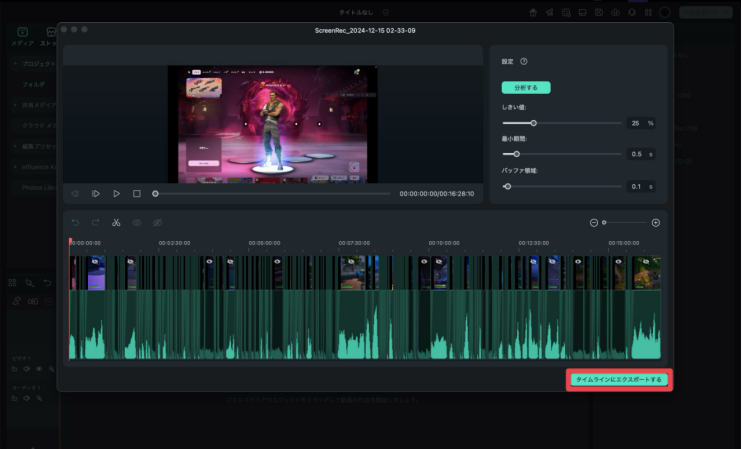Click the しきい値 threshold slider handle
The image size is (742, 449).
click(533, 123)
